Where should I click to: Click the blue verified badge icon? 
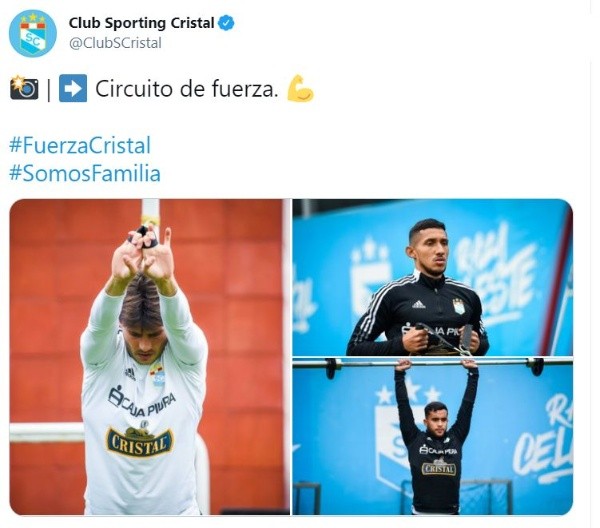tap(226, 23)
